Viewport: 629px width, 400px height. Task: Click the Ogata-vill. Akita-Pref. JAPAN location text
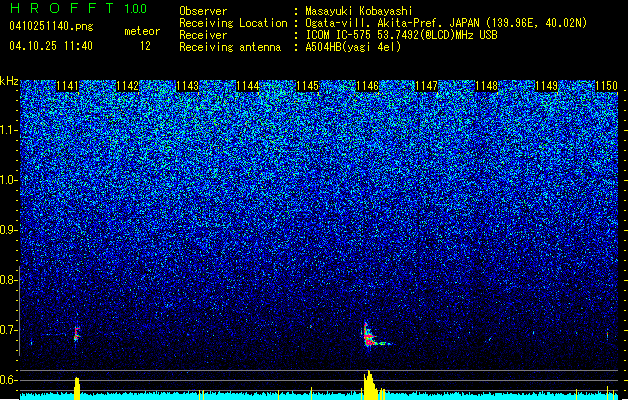446,23
